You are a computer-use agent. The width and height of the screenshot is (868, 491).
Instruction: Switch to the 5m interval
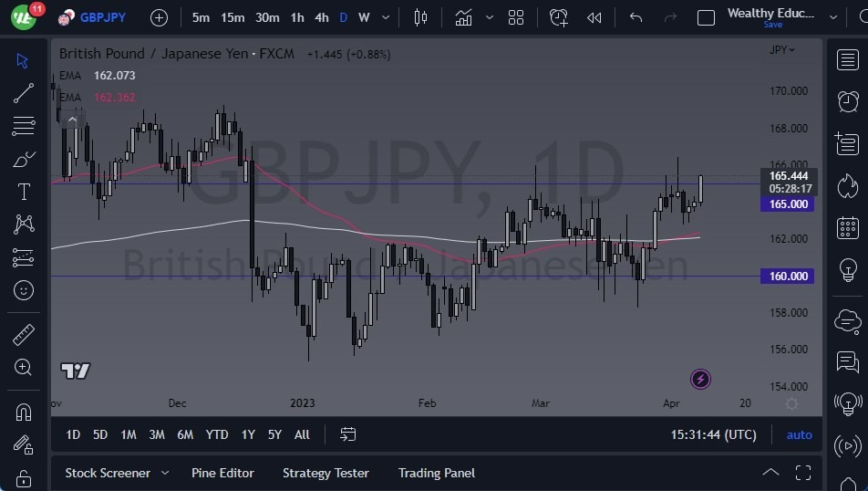click(201, 17)
